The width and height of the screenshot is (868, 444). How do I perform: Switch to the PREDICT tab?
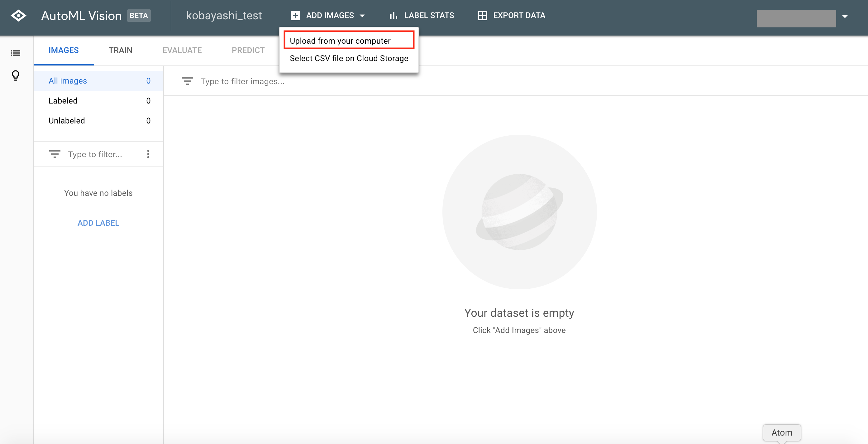click(248, 50)
